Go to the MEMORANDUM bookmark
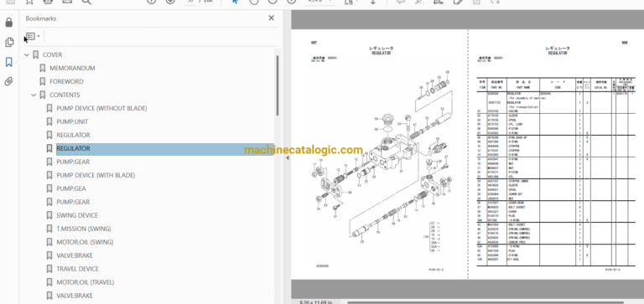Viewport: 644px width, 304px height. (72, 68)
